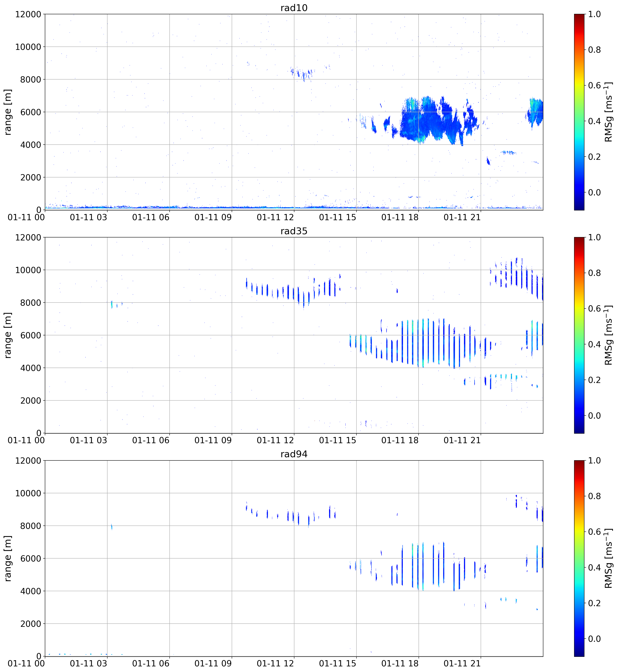Screen dimensions: 618x672
Task: Click the 0.6 tick on rad94 colorbar
Action: pyautogui.click(x=595, y=532)
